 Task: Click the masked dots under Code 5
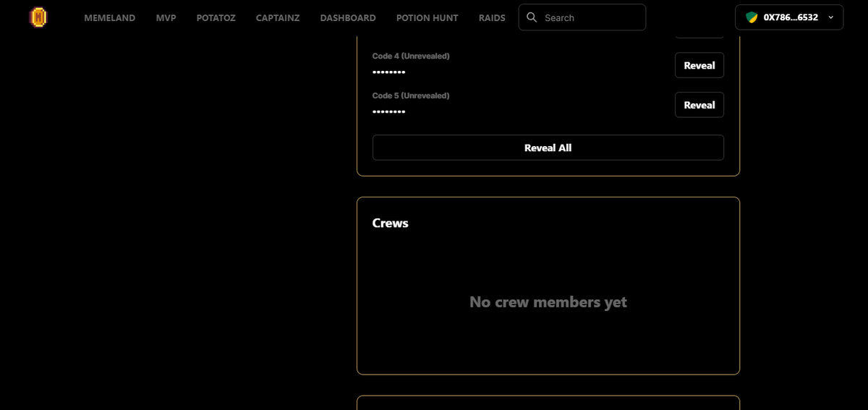tap(389, 111)
